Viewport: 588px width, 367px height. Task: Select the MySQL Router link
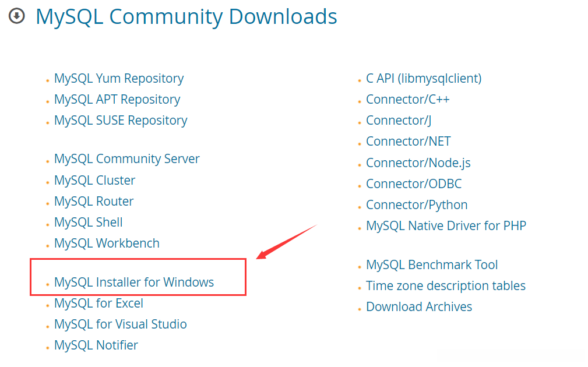coord(94,202)
